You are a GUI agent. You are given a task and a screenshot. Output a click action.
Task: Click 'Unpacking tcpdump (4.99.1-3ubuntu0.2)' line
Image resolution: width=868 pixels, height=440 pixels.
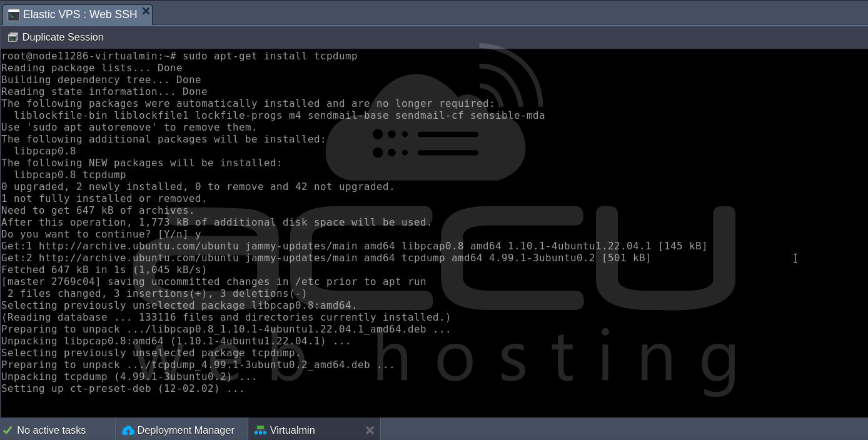pos(129,377)
